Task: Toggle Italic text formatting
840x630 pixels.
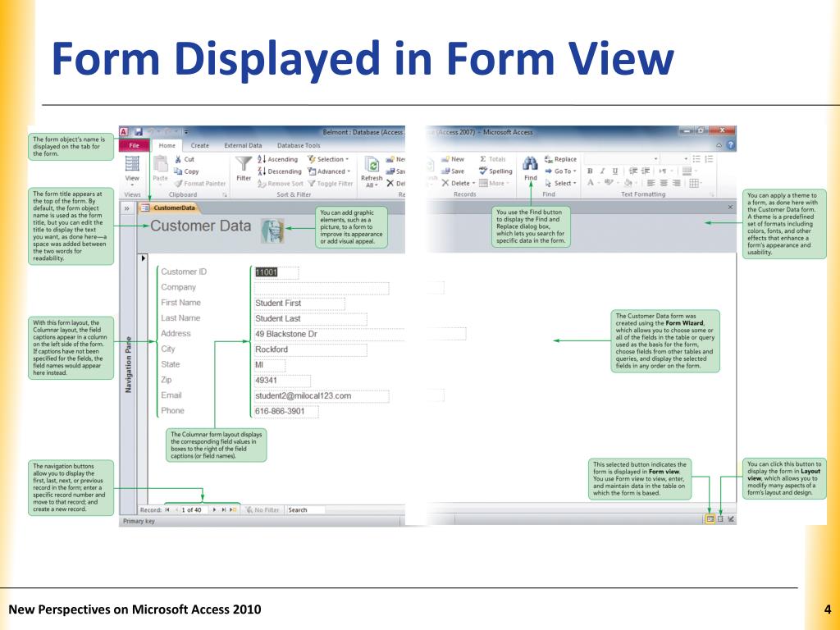Action: click(602, 171)
